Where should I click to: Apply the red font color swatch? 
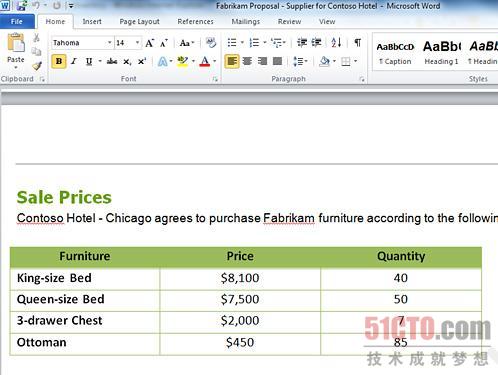(205, 61)
